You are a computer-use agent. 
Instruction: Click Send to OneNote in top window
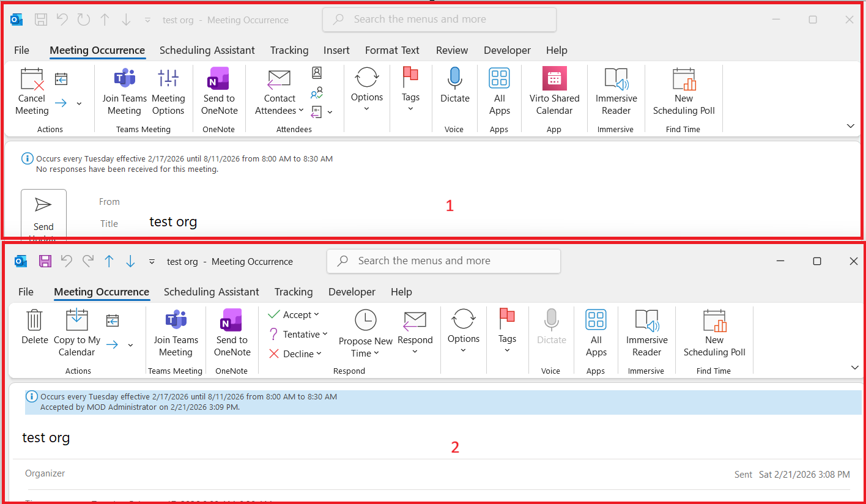pos(219,92)
